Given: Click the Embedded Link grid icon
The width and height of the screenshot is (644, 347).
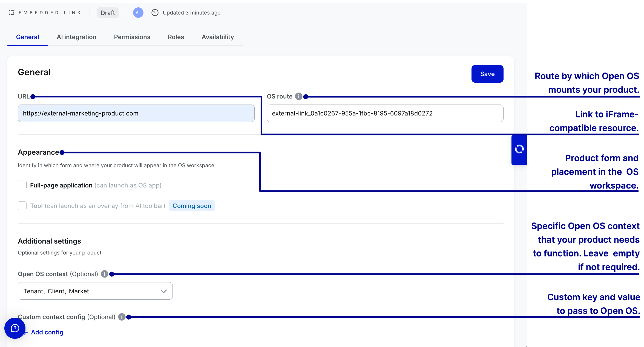Looking at the screenshot, I should (12, 13).
